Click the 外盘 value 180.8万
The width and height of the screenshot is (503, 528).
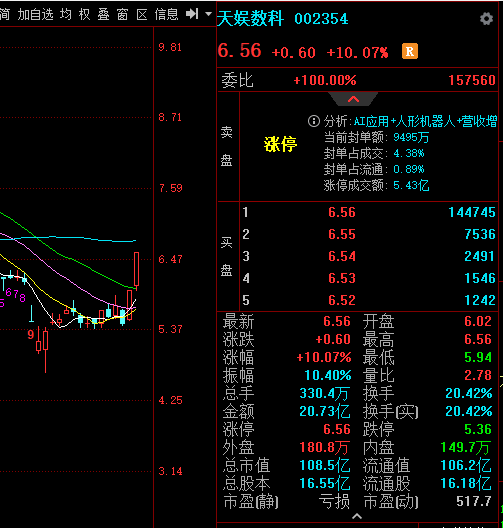pyautogui.click(x=325, y=448)
